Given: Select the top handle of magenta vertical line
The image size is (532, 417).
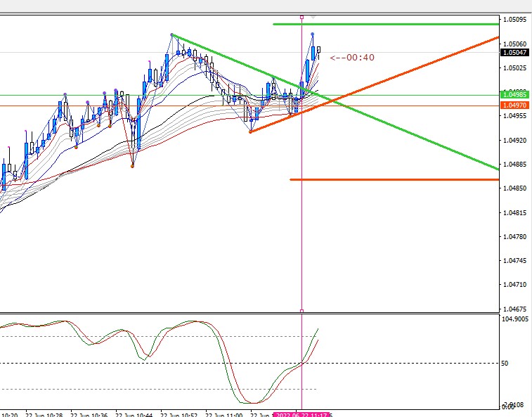Looking at the screenshot, I should (301, 18).
